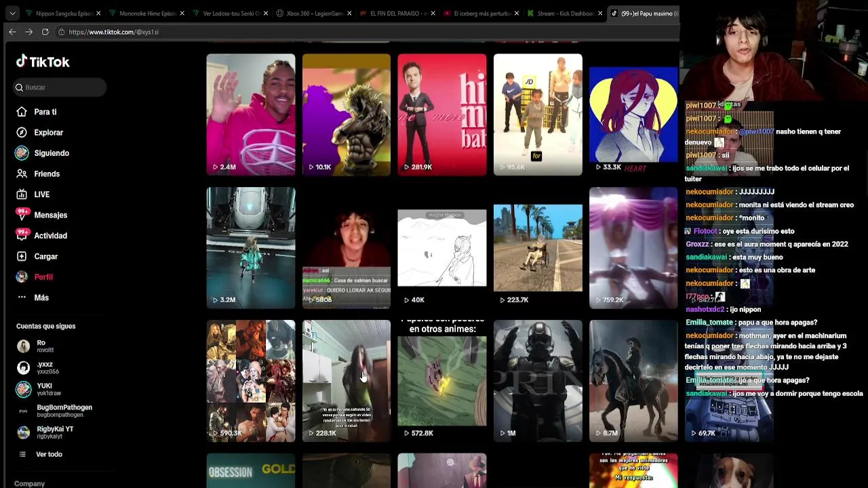Go to Explorar page

pyautogui.click(x=48, y=132)
